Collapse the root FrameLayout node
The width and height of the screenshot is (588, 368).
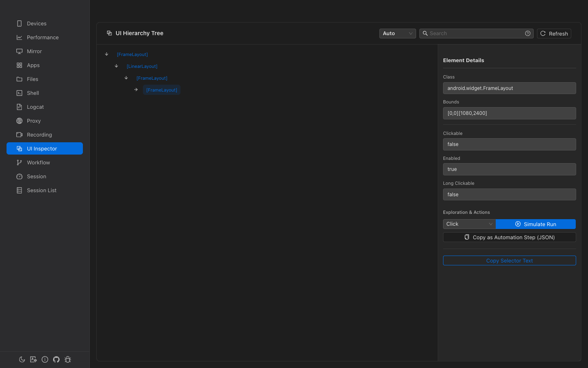(x=107, y=54)
